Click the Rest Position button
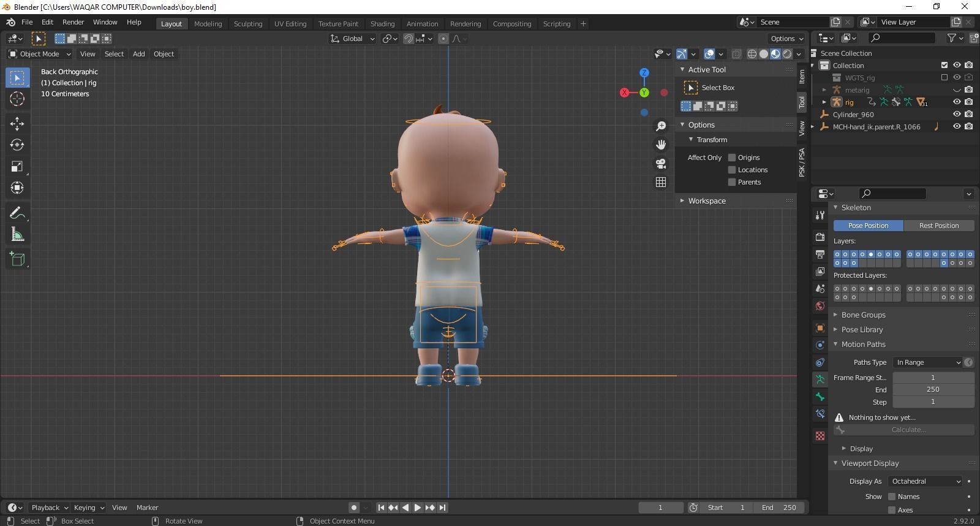Viewport: 980px width, 526px height. [939, 226]
